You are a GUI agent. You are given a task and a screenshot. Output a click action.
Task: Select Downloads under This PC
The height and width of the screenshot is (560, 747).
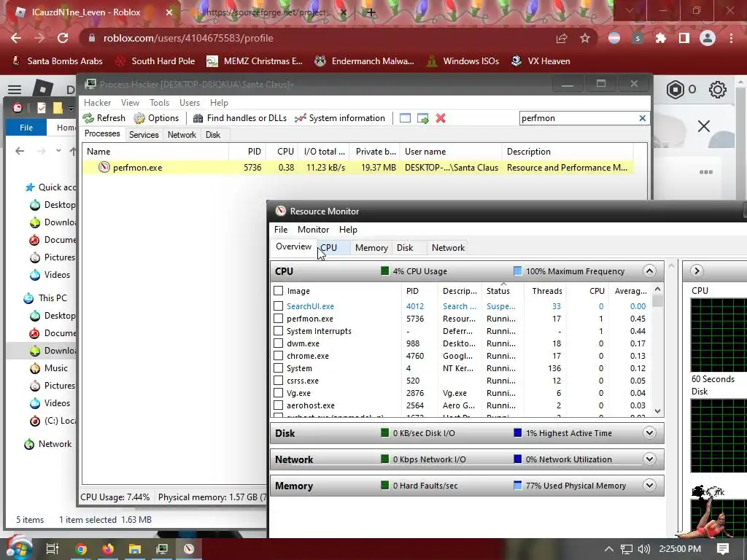click(53, 351)
